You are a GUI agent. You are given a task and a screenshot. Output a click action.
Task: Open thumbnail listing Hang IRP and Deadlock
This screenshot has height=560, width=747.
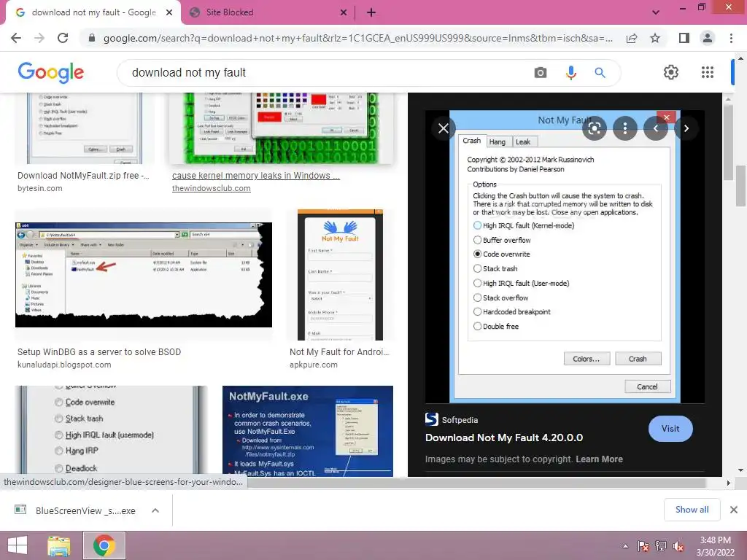(111, 431)
